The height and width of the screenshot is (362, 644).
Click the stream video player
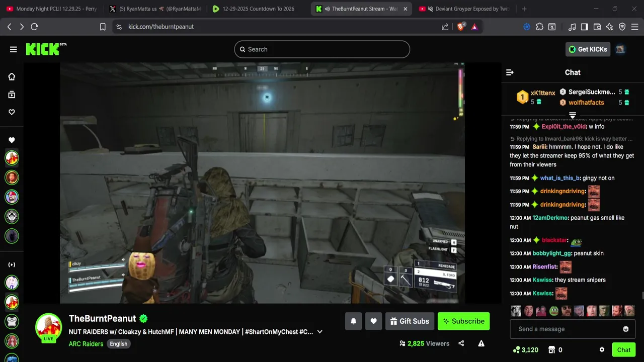coord(262,183)
